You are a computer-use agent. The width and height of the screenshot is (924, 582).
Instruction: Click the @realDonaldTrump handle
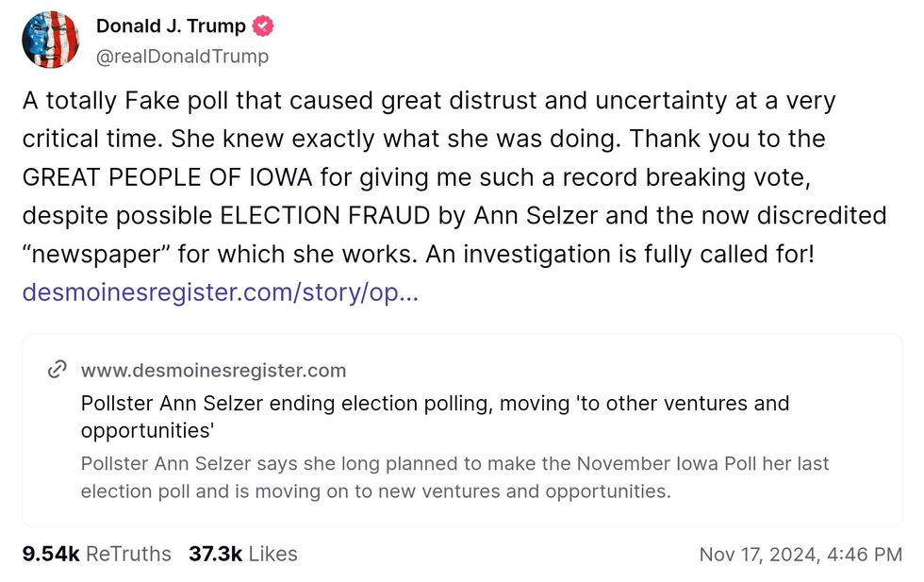182,57
